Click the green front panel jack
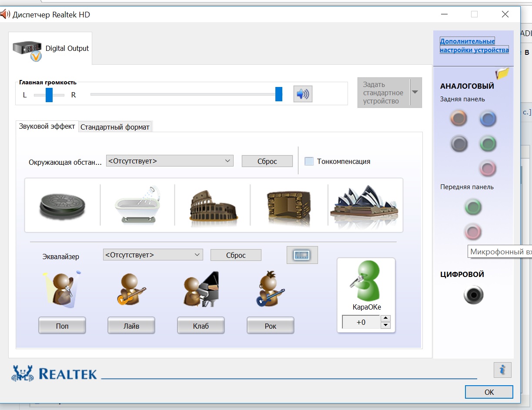 click(x=473, y=207)
